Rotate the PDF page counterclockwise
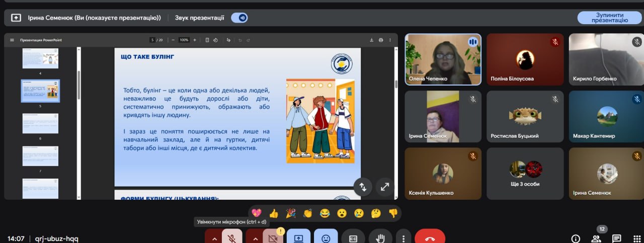 pyautogui.click(x=215, y=40)
